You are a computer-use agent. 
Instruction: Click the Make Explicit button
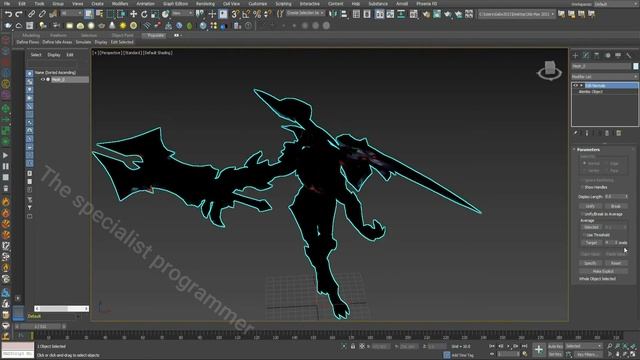603,271
